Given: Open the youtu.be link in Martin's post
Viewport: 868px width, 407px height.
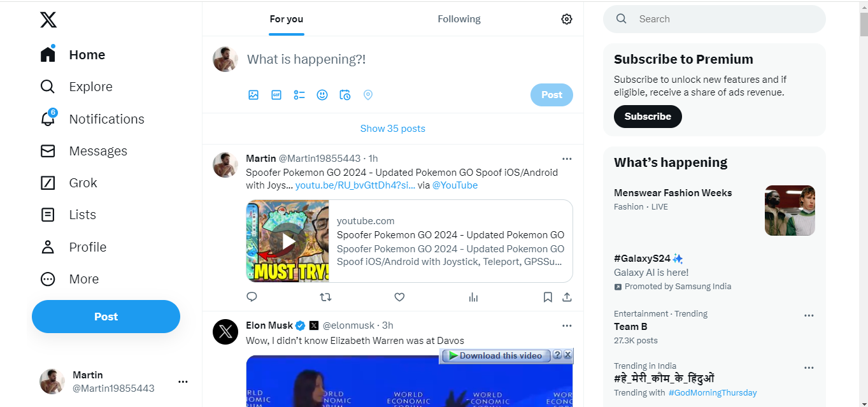Looking at the screenshot, I should pyautogui.click(x=355, y=185).
